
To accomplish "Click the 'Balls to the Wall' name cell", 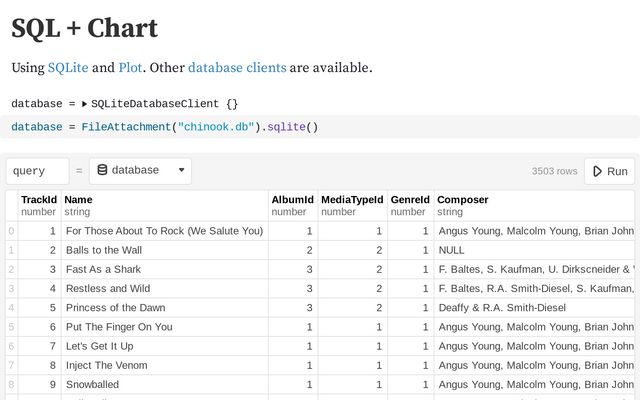I will (x=104, y=250).
